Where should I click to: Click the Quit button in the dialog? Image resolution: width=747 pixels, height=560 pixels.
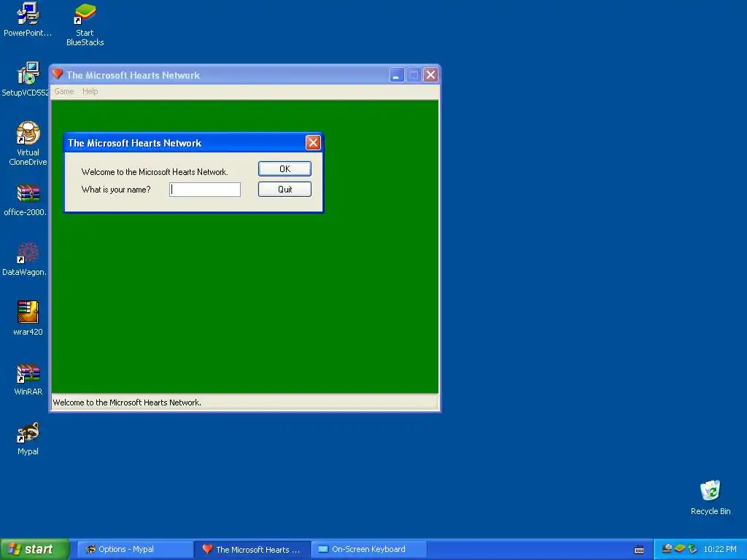click(x=285, y=189)
